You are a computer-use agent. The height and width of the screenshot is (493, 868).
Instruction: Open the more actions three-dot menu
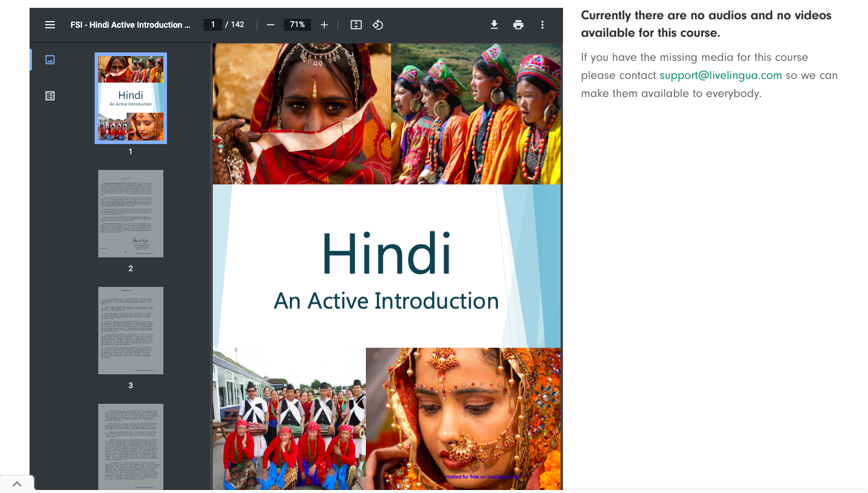point(542,25)
